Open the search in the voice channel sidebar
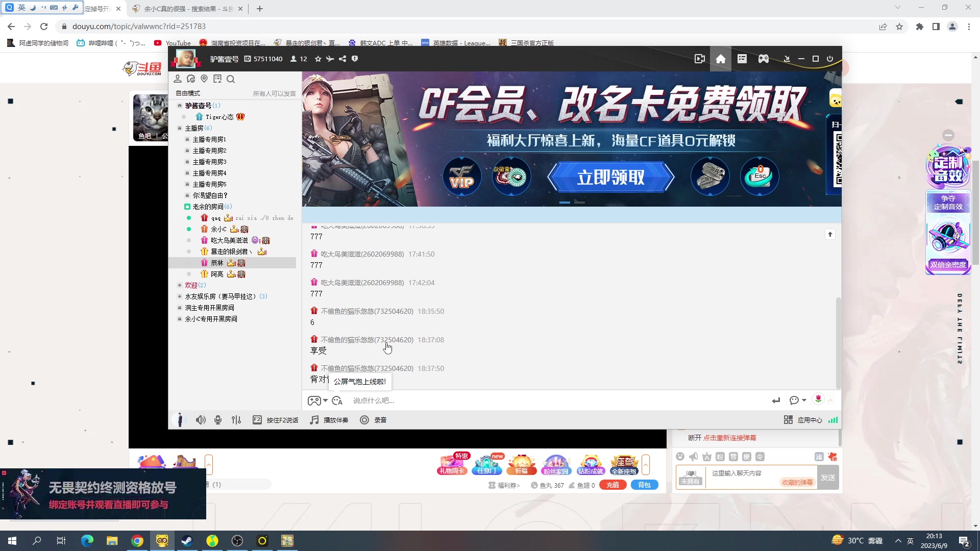 pyautogui.click(x=231, y=79)
